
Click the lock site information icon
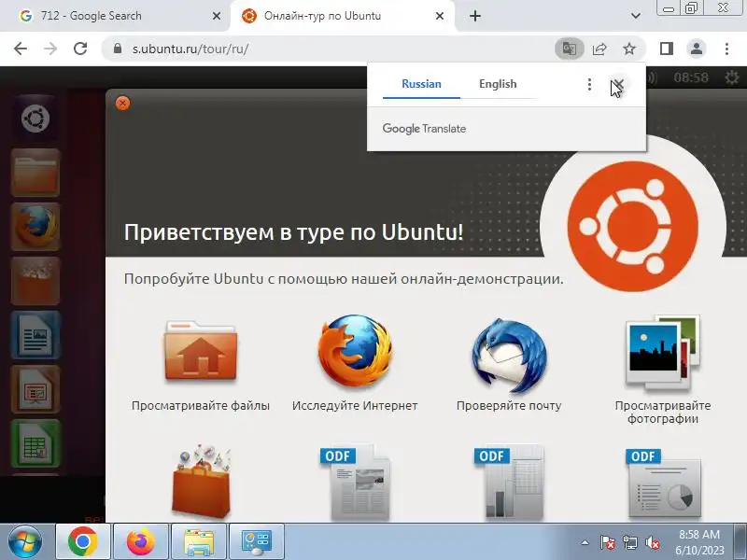[118, 49]
